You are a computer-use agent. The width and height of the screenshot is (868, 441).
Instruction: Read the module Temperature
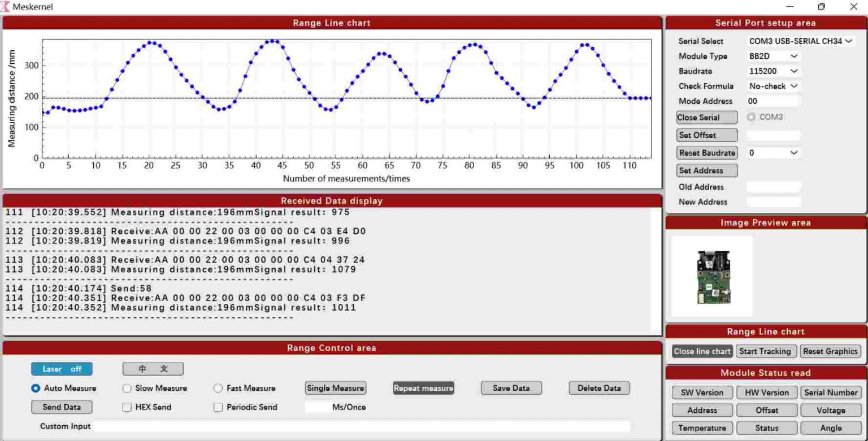[702, 428]
